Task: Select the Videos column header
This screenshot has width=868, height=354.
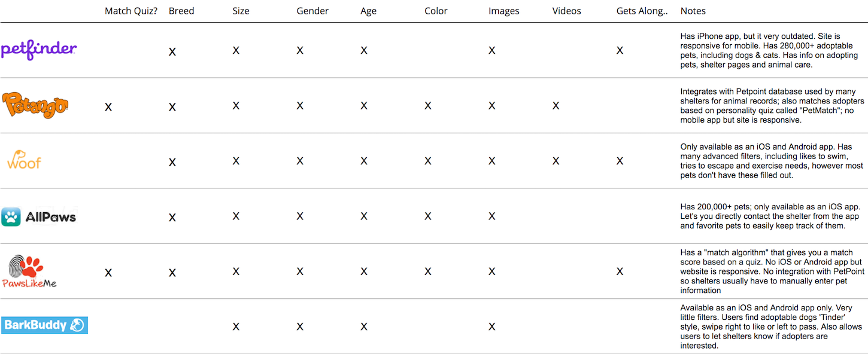Action: [x=566, y=11]
